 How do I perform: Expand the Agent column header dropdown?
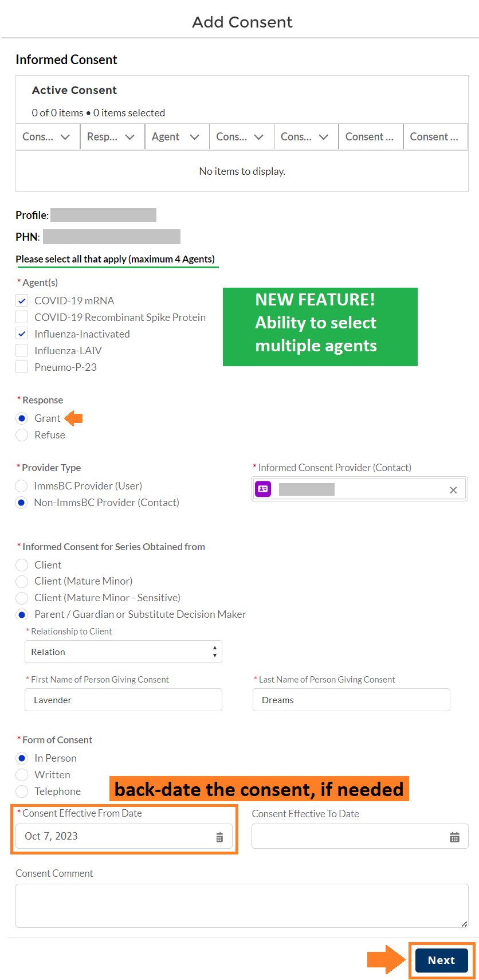pyautogui.click(x=193, y=136)
